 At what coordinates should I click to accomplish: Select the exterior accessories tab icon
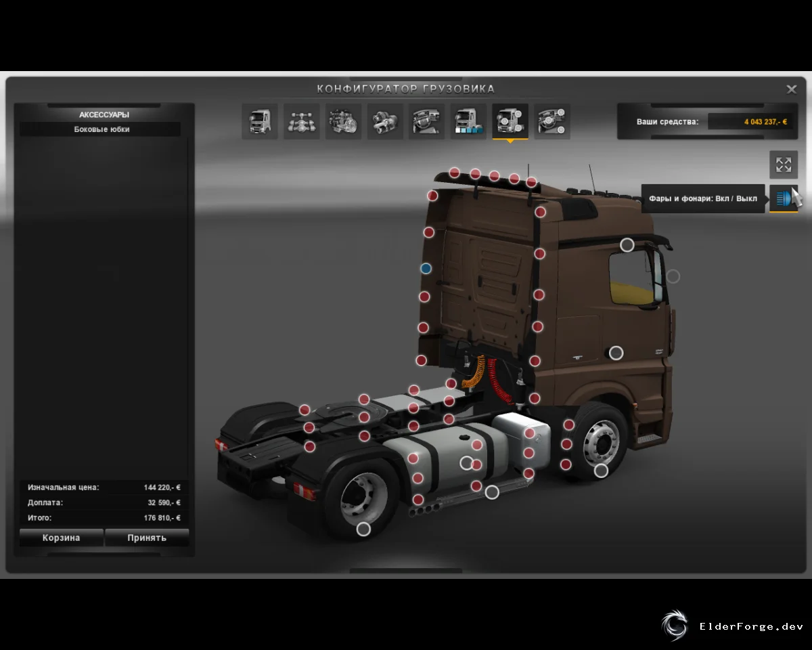coord(510,122)
